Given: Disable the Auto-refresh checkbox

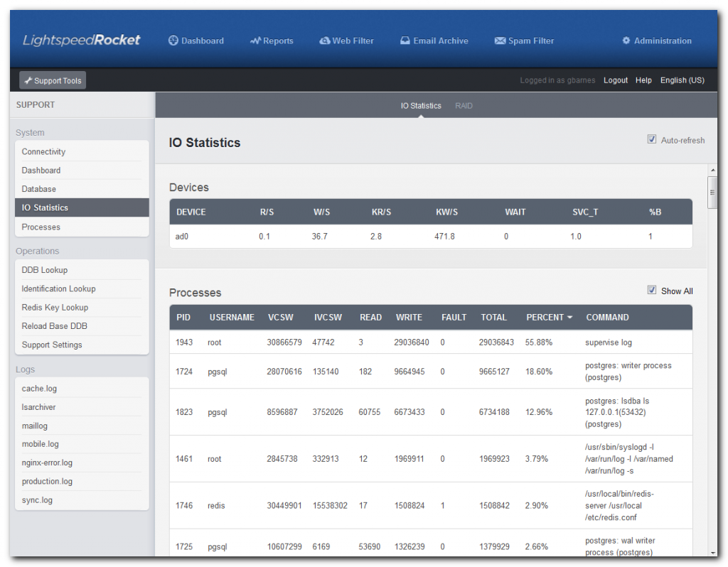Looking at the screenshot, I should click(x=652, y=139).
